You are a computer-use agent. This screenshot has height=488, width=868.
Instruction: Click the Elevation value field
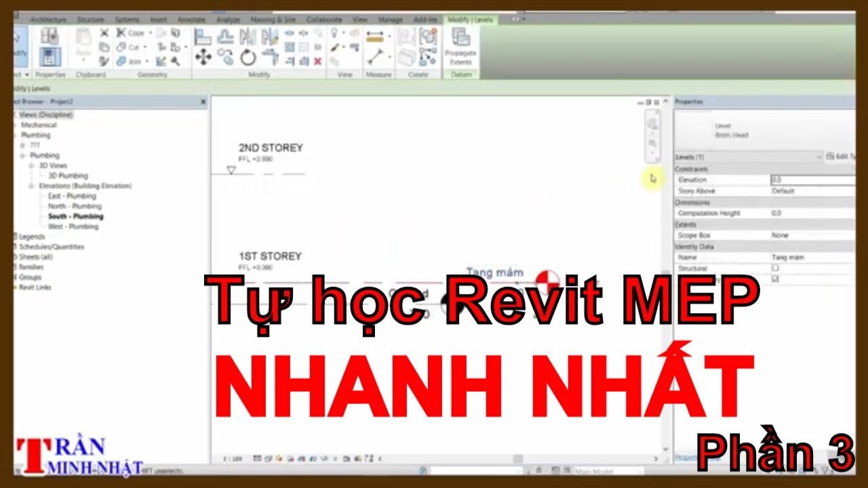tap(812, 180)
